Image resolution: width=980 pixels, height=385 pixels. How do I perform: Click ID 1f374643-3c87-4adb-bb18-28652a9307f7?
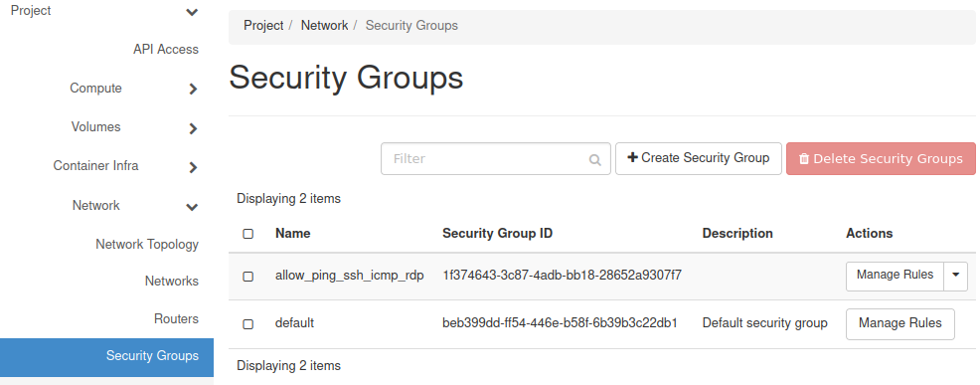562,276
